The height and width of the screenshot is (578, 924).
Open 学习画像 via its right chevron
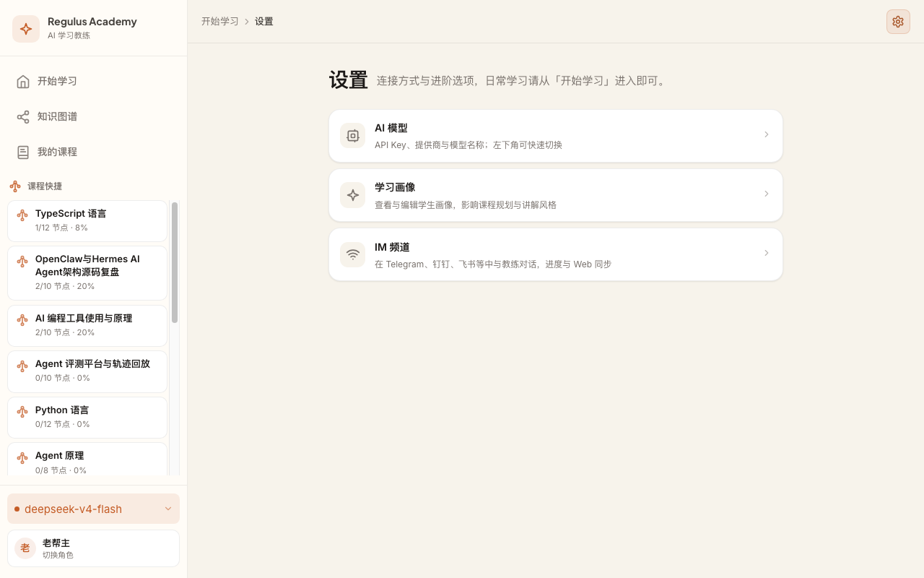(x=767, y=194)
